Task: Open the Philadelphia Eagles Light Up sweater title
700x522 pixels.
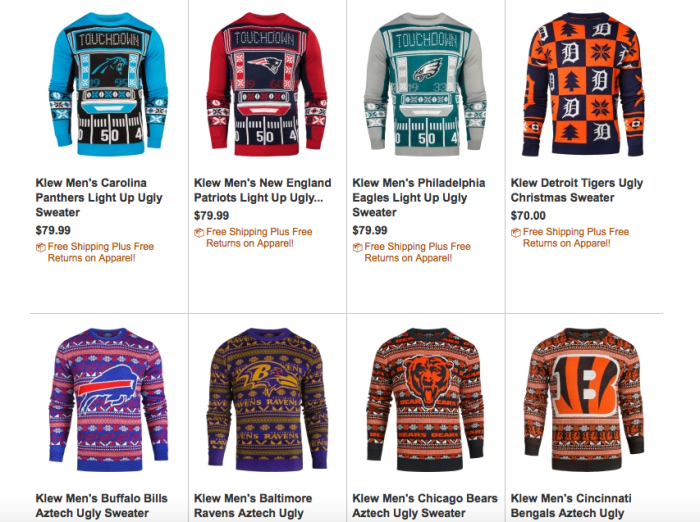Action: click(418, 198)
